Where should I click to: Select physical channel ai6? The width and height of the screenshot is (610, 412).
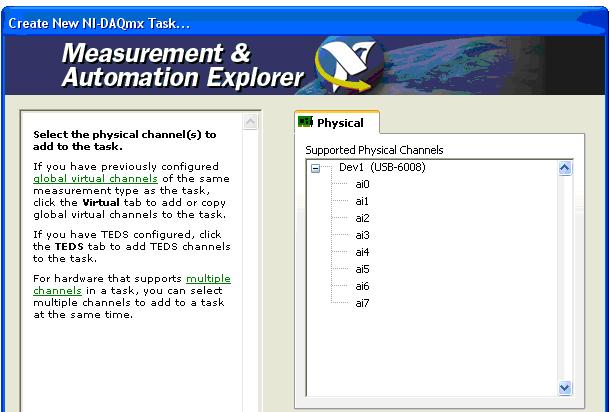click(362, 286)
